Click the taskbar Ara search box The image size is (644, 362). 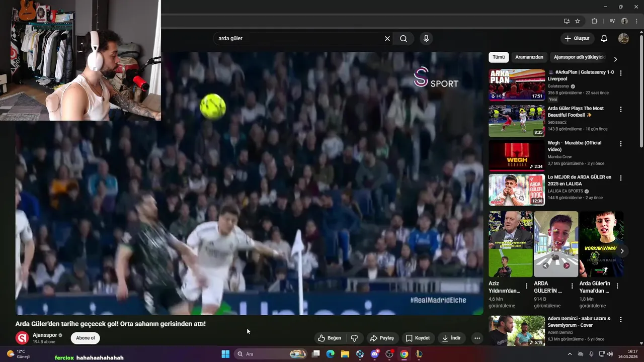point(271,354)
